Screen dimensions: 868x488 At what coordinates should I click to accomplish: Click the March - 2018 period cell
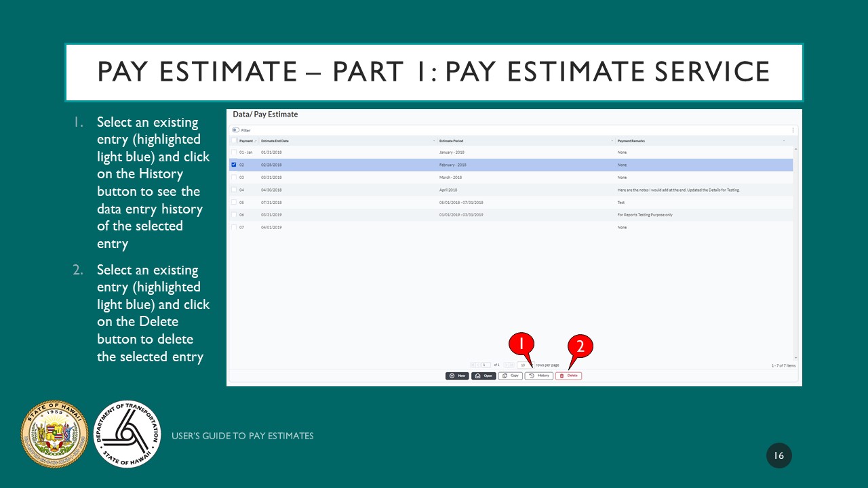click(451, 177)
